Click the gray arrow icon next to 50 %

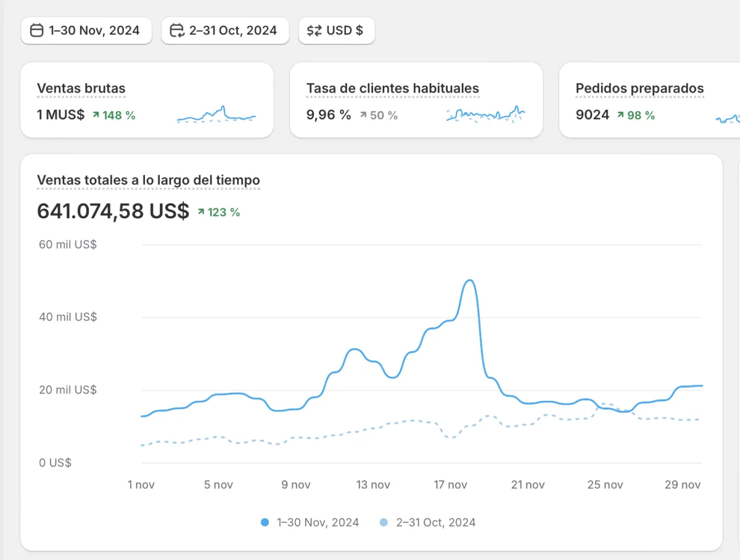point(363,115)
